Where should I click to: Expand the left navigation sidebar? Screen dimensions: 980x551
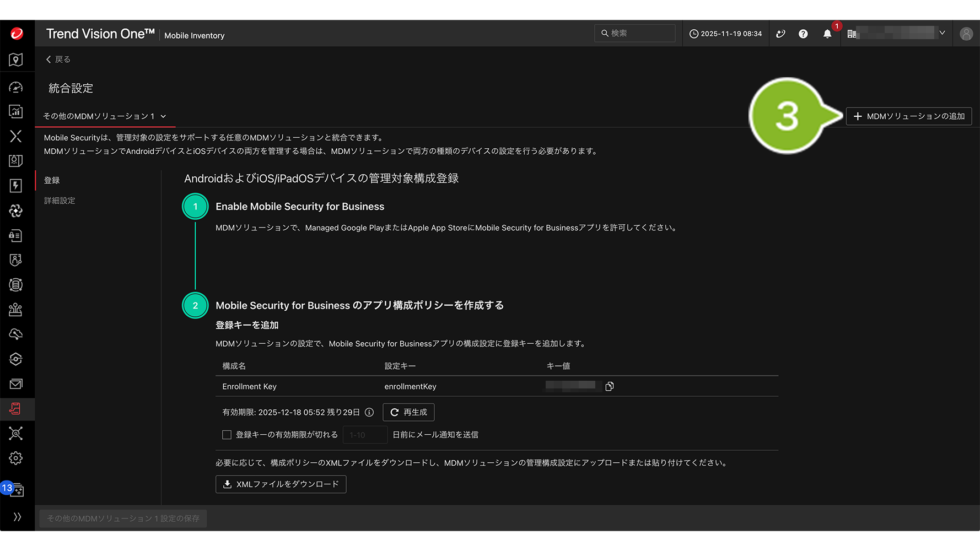[17, 517]
